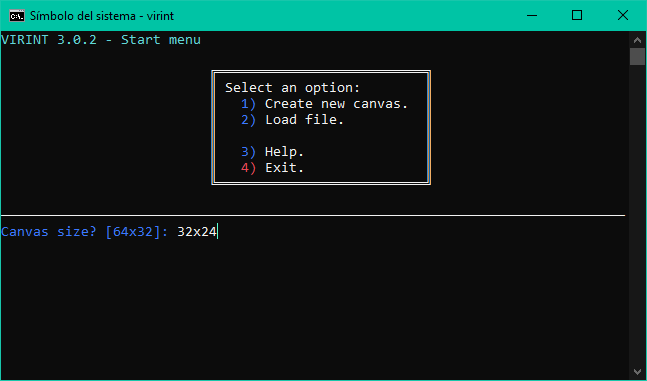Click the 'Select an option:' heading

click(x=293, y=88)
